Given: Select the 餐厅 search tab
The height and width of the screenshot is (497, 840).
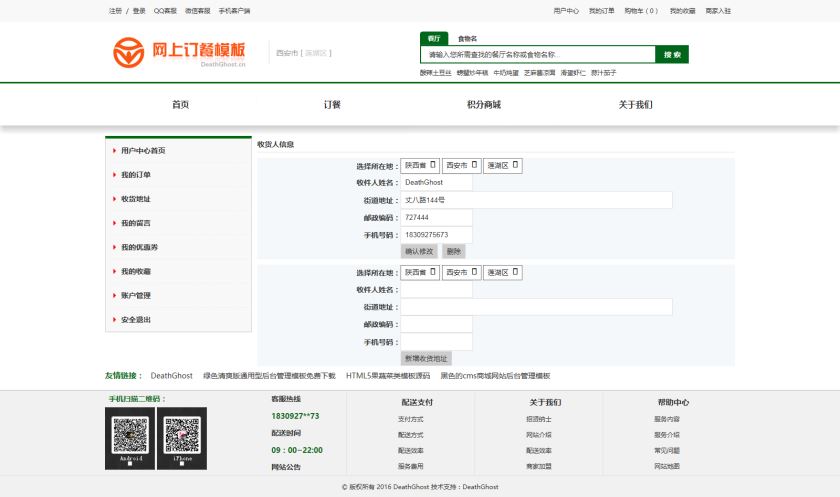Looking at the screenshot, I should [x=434, y=39].
